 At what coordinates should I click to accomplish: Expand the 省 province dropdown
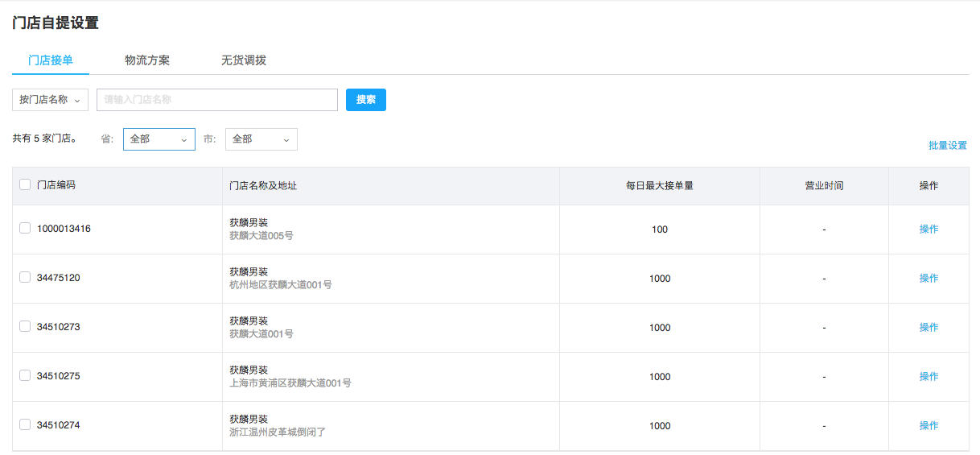(159, 139)
